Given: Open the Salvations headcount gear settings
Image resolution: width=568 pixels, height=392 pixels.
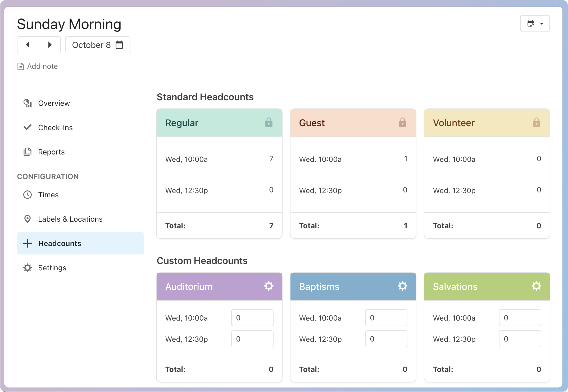Looking at the screenshot, I should coord(536,286).
